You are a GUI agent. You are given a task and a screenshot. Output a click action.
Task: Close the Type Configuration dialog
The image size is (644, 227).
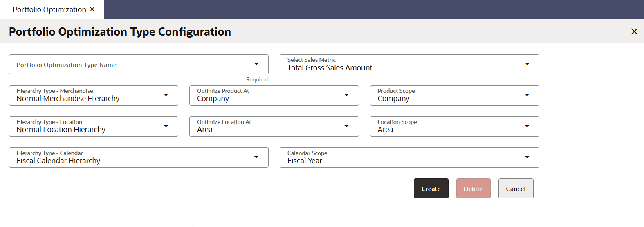click(x=634, y=31)
